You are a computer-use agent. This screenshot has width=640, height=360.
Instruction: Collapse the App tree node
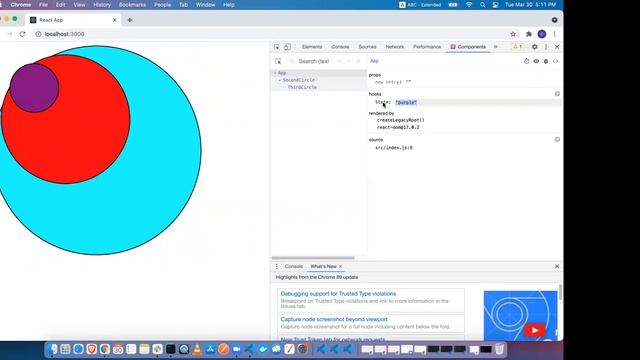(x=275, y=73)
